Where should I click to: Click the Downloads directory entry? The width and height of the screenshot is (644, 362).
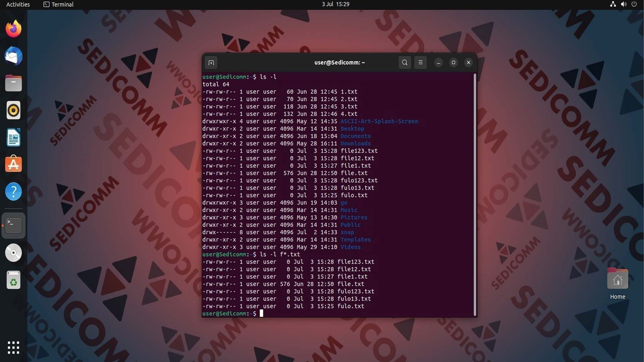[356, 143]
